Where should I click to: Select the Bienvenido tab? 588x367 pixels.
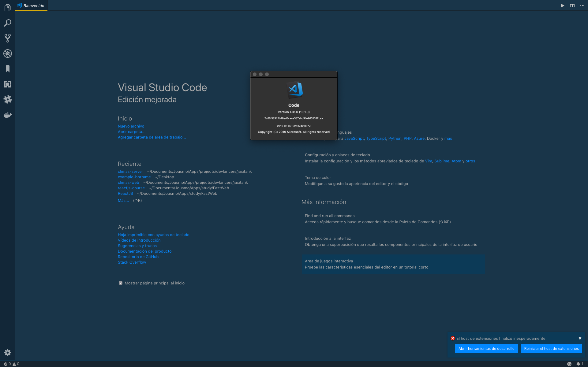(x=31, y=6)
